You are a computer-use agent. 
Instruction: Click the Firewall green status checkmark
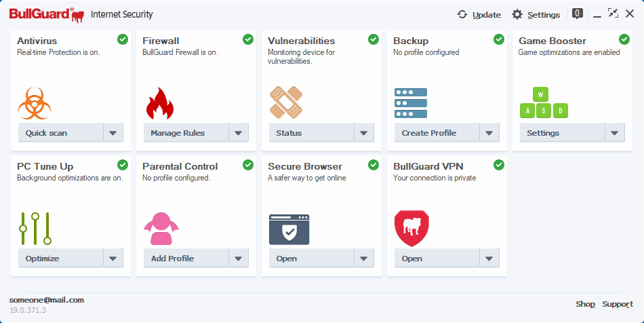pos(248,39)
